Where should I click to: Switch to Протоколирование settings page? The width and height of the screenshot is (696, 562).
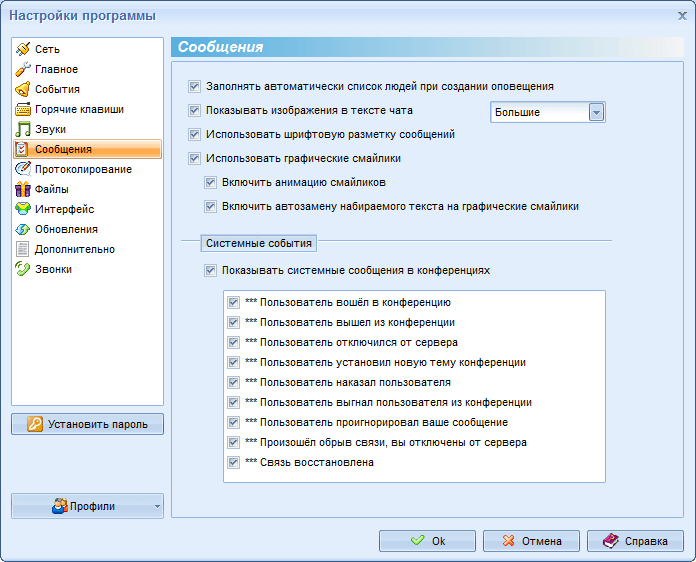pos(83,169)
